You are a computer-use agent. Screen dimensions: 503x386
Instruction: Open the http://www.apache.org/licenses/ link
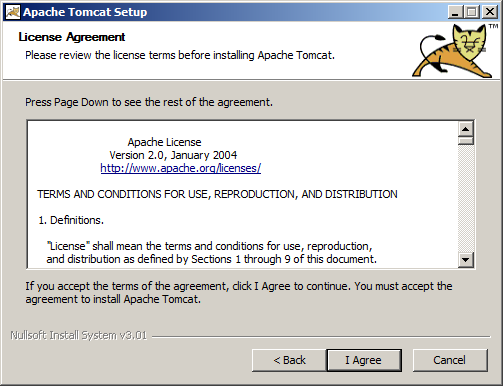(181, 168)
